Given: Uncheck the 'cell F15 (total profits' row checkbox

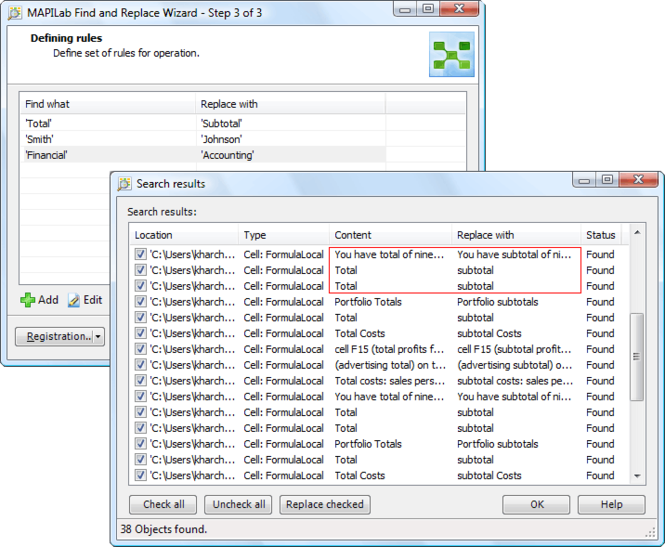Looking at the screenshot, I should pyautogui.click(x=140, y=349).
